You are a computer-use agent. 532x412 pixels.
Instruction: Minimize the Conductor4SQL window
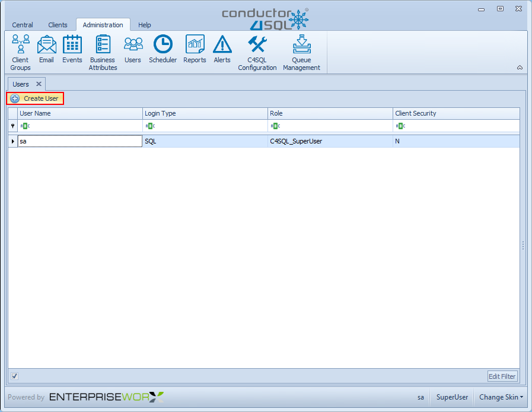(481, 9)
